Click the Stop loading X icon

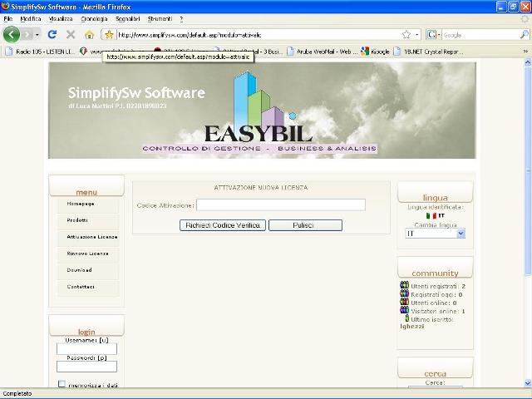[x=71, y=34]
